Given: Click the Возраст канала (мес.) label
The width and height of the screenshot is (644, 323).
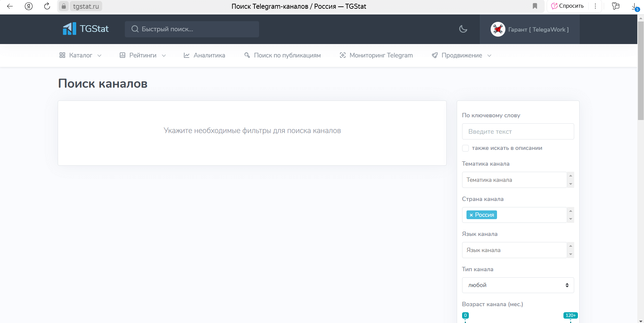Looking at the screenshot, I should click(x=492, y=304).
